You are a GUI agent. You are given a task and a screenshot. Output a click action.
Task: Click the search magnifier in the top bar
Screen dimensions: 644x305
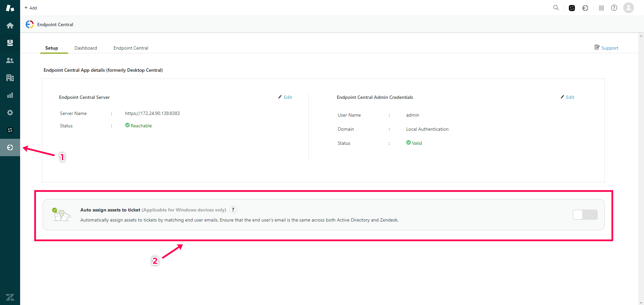[556, 8]
